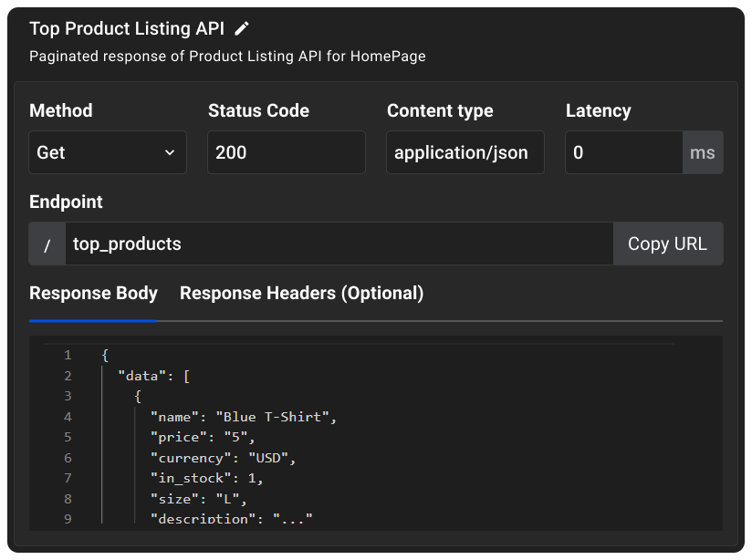Click the Copy URL button

click(668, 244)
